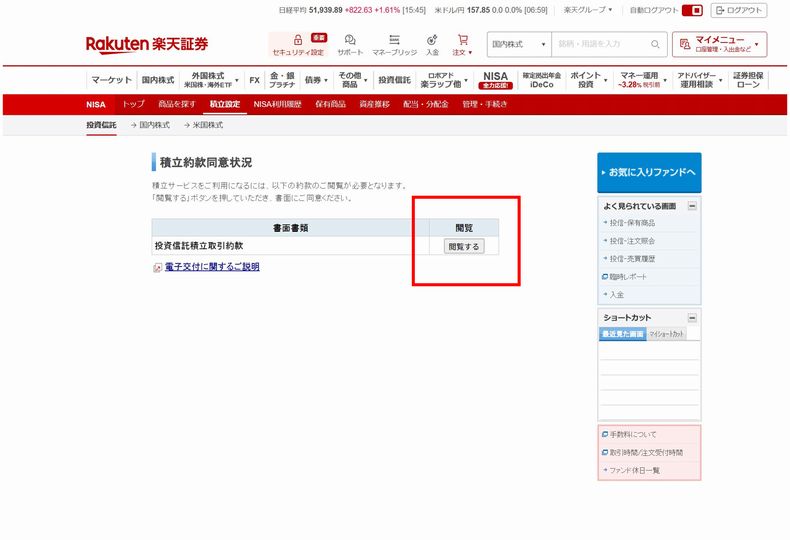Switch to the 管理・手続き tab

pyautogui.click(x=485, y=104)
